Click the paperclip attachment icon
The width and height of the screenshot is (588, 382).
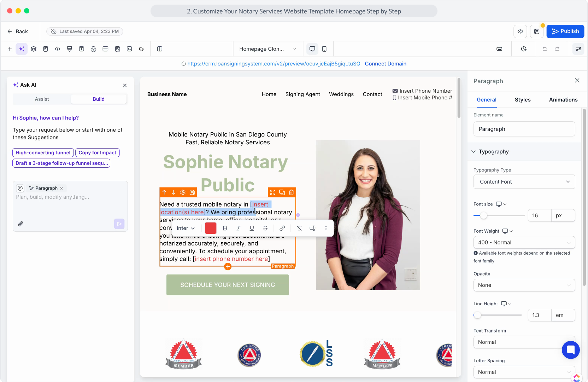pos(21,224)
